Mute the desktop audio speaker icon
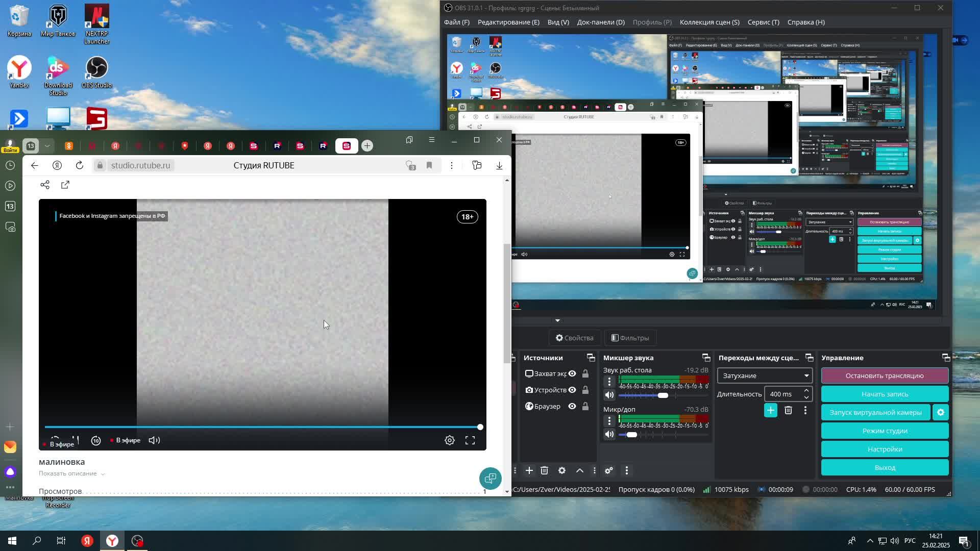Screen dimensions: 980x551 609,395
